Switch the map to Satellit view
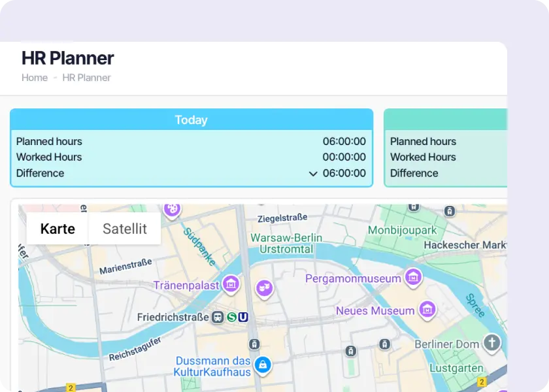 [x=125, y=229]
